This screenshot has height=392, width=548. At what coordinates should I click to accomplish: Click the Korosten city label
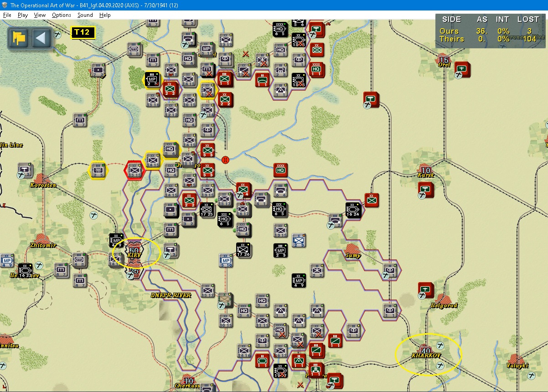tap(43, 185)
